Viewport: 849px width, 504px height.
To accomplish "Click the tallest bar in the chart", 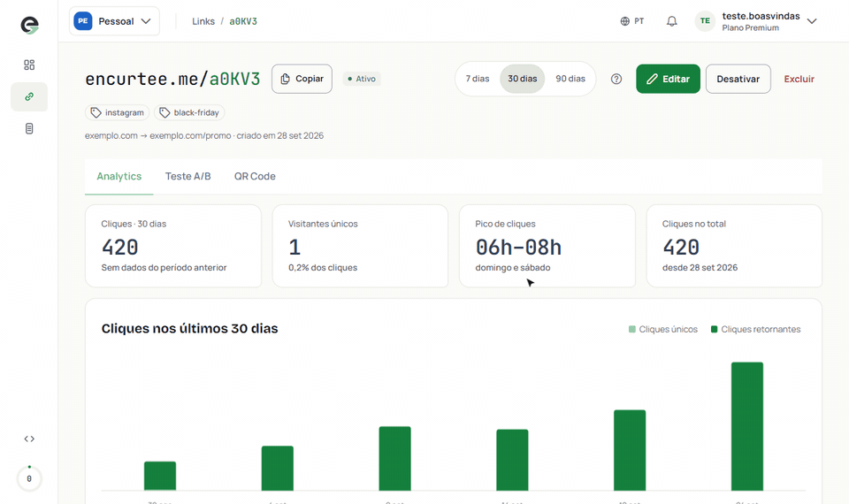I will [x=747, y=426].
